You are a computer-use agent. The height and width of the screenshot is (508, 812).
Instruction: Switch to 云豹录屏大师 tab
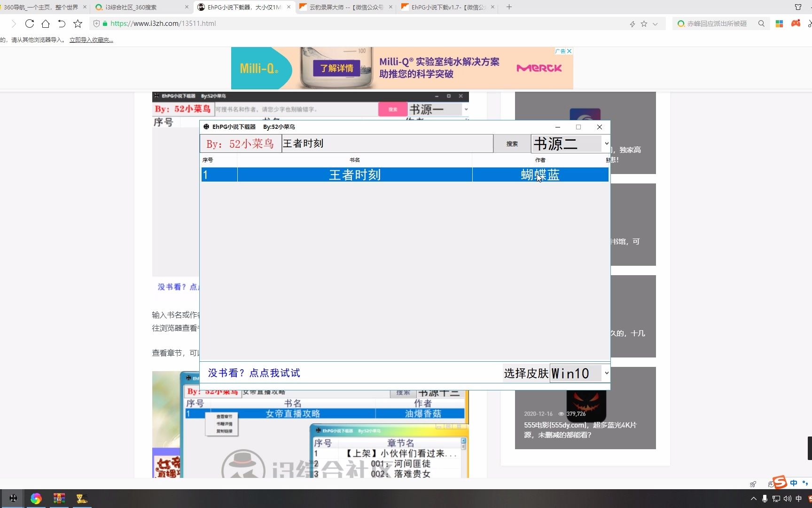click(x=346, y=7)
